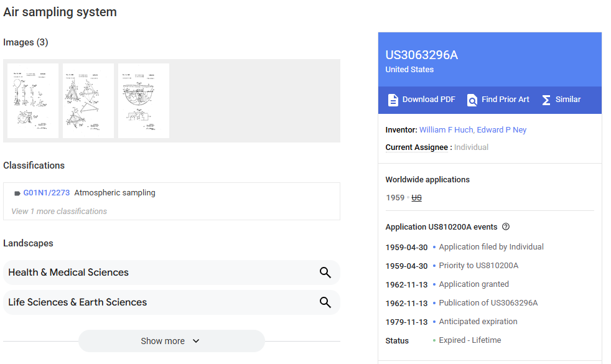The width and height of the screenshot is (611, 364).
Task: Click the 'Application US810200A events' heading
Action: point(442,227)
